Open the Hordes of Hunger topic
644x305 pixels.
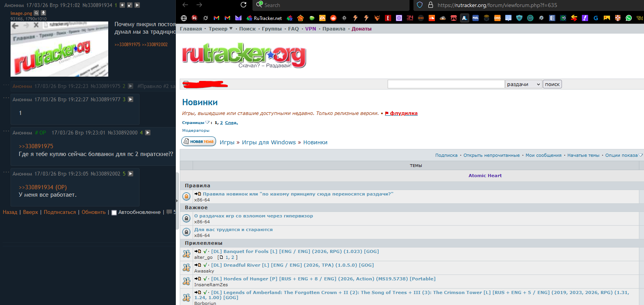pos(323,279)
